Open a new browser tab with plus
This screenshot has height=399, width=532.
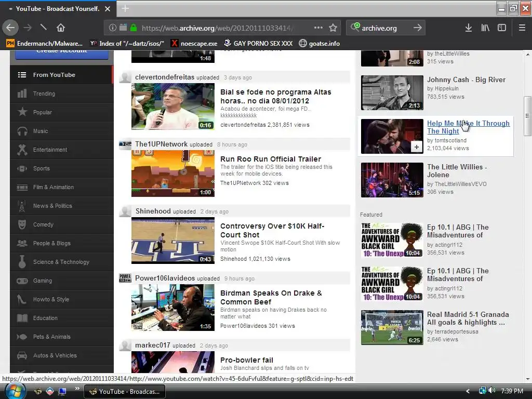pos(125,8)
